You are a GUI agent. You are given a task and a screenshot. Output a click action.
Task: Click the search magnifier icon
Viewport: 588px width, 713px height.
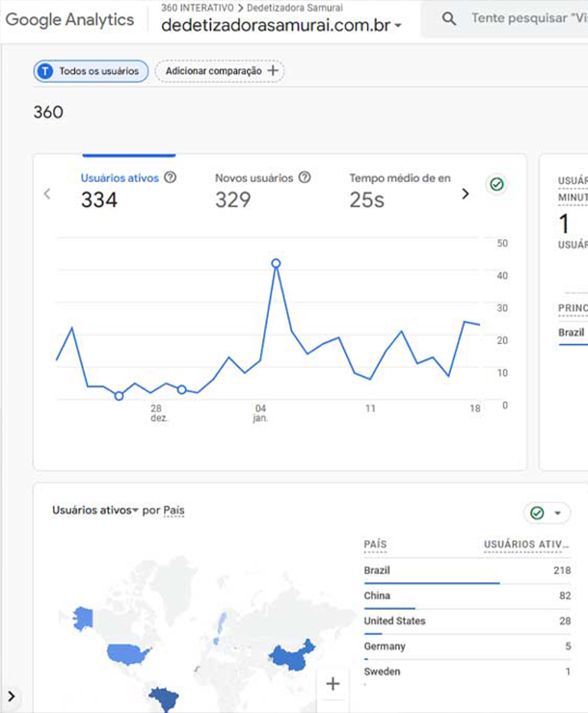coord(448,19)
